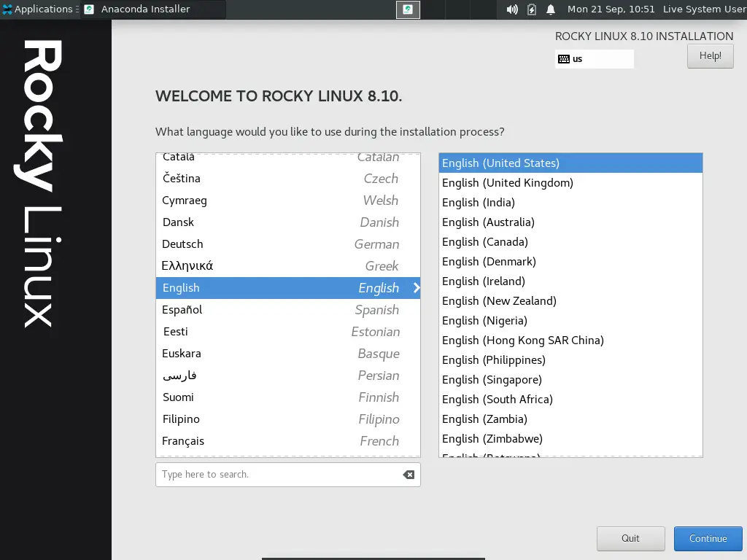The image size is (747, 560).
Task: Select Dansk (Danish) language
Action: [287, 222]
